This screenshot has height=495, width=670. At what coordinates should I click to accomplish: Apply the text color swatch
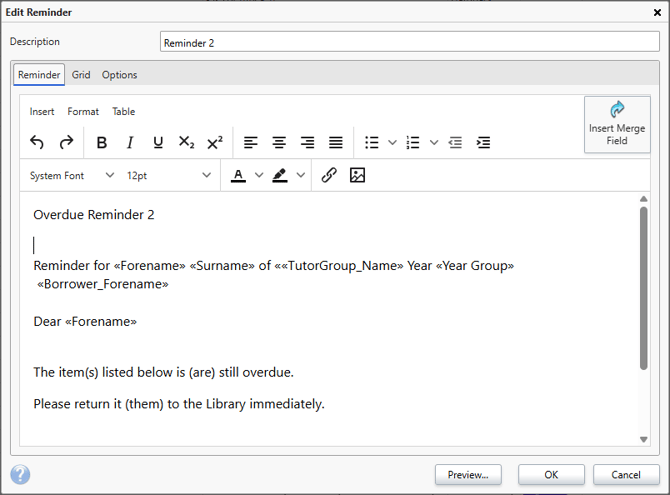(238, 175)
